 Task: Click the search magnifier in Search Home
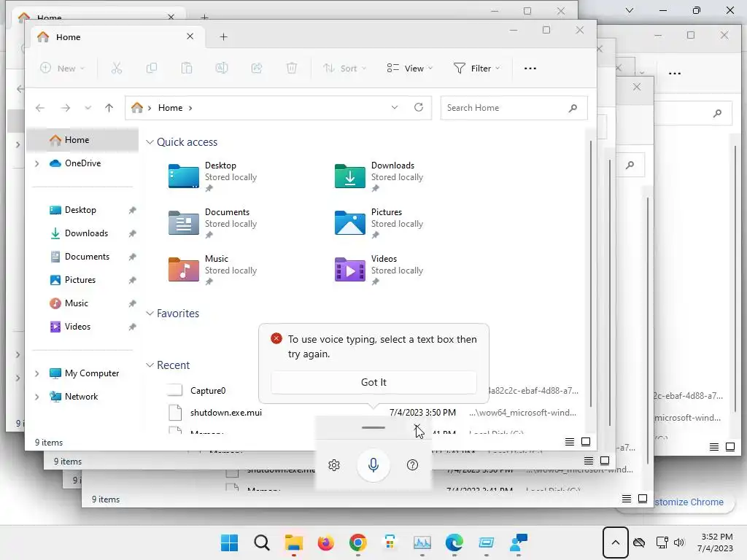point(573,108)
